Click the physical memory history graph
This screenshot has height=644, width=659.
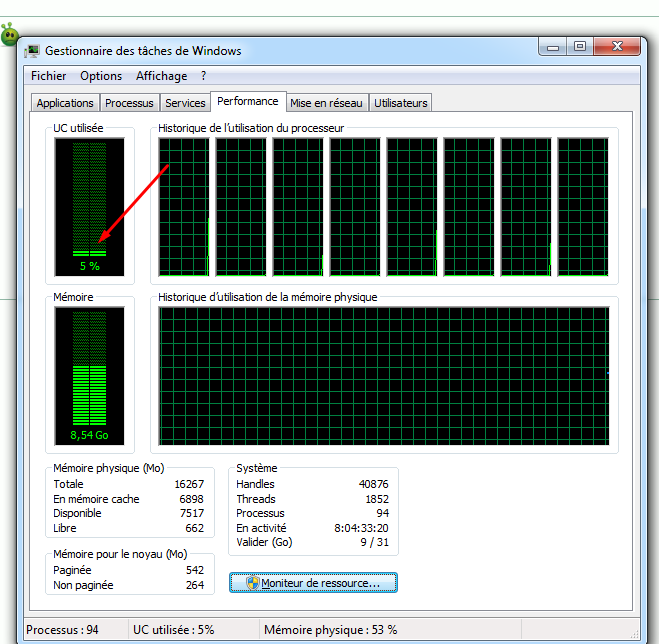point(384,376)
